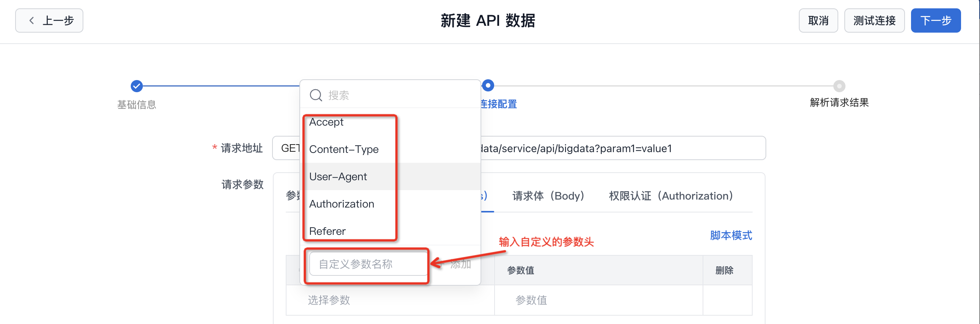Choose Referer from the parameter list
The image size is (980, 324).
(327, 231)
